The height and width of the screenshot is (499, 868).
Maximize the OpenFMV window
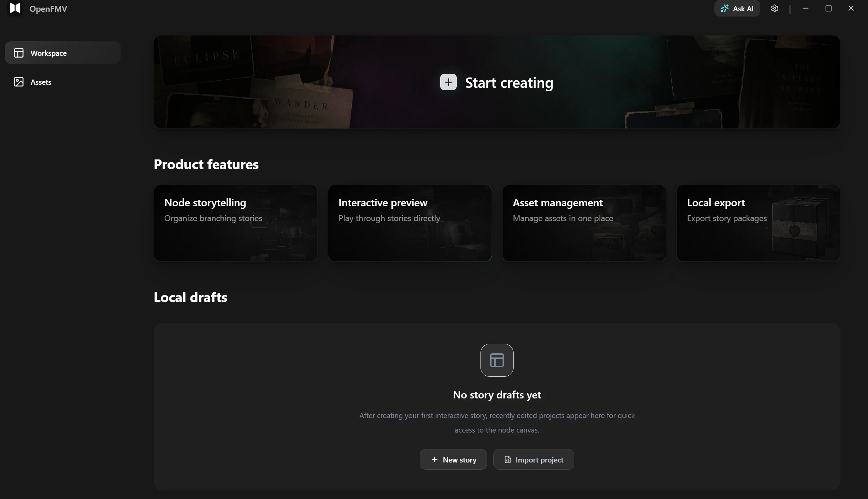[828, 9]
